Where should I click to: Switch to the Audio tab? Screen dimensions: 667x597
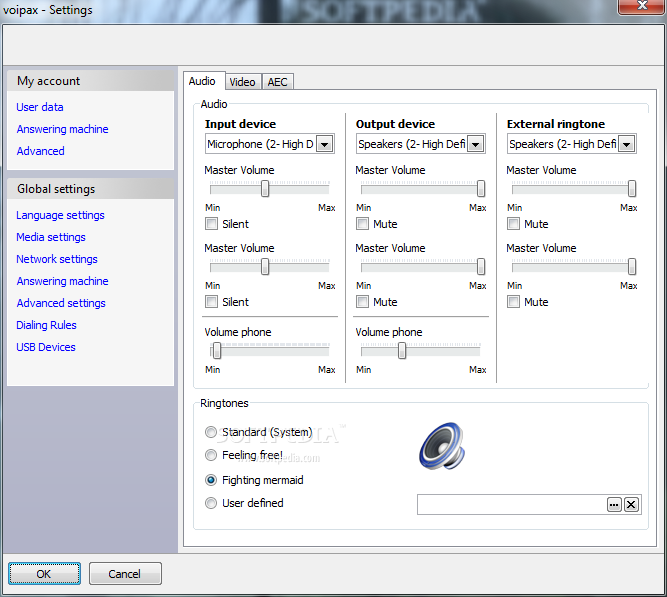pyautogui.click(x=202, y=81)
